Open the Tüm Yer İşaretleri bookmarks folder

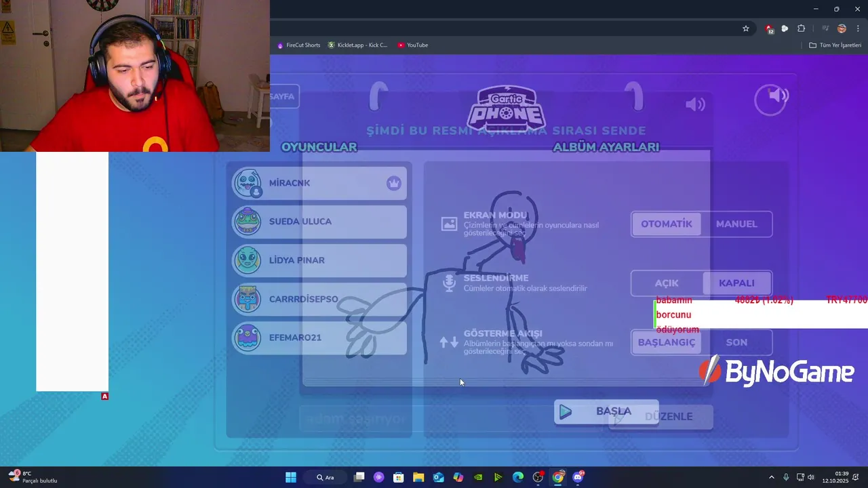[x=835, y=45]
